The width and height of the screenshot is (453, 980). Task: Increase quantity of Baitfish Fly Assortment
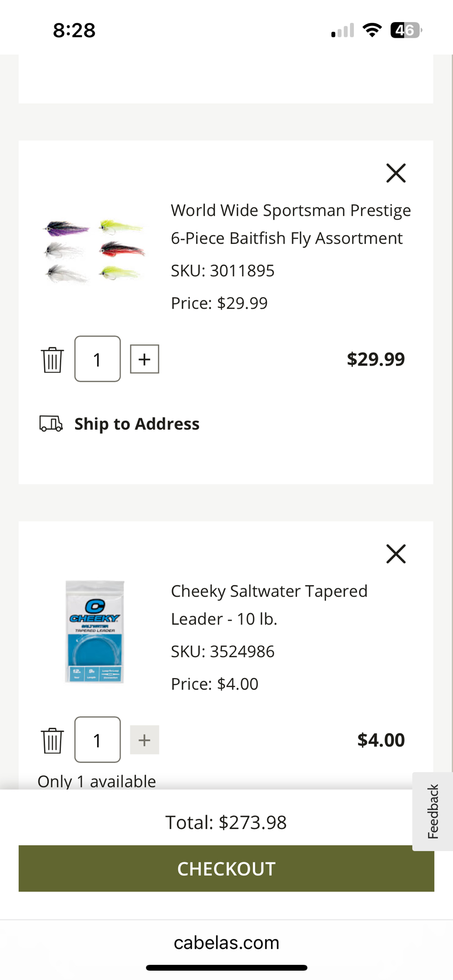pos(145,359)
